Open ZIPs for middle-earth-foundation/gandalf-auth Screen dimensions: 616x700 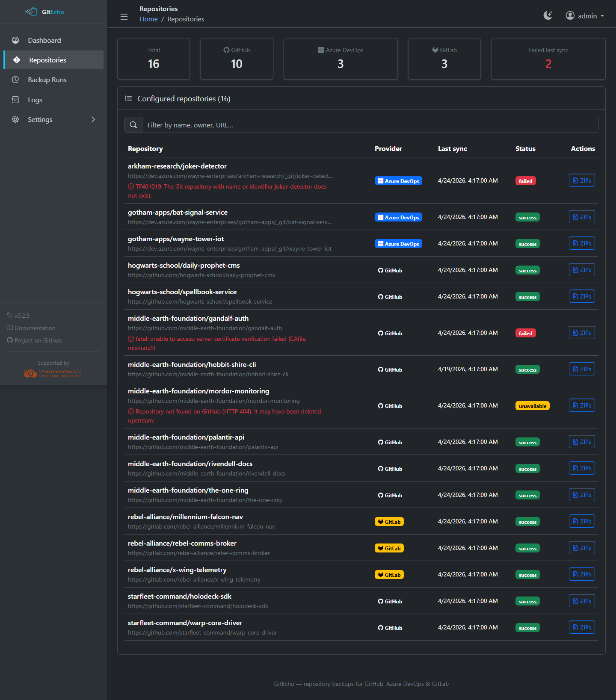click(x=582, y=333)
